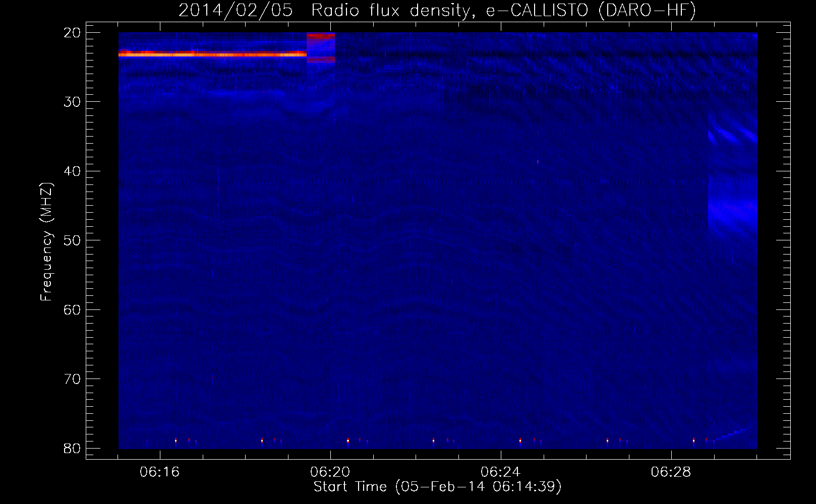Click the 50 MHz frequency tick label

tap(73, 240)
